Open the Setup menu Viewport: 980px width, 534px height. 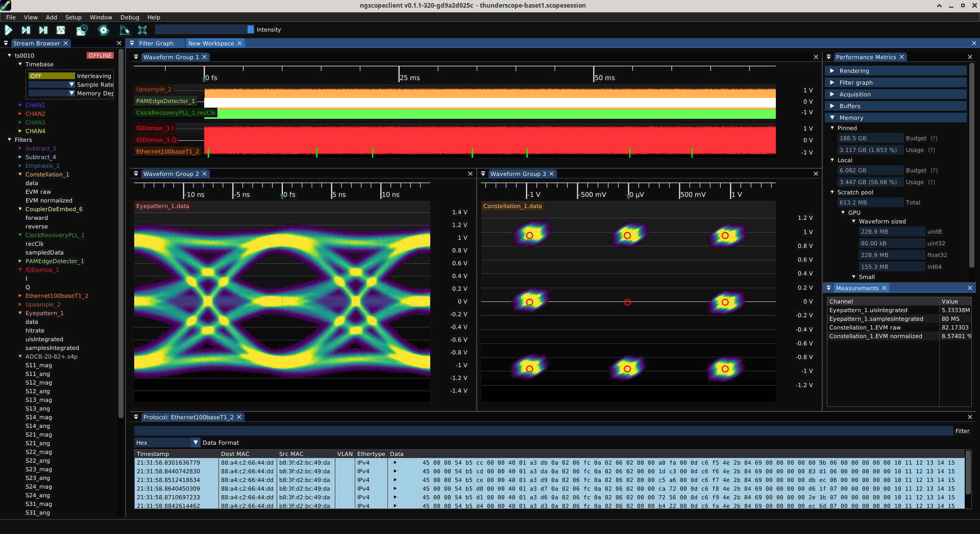[x=73, y=17]
